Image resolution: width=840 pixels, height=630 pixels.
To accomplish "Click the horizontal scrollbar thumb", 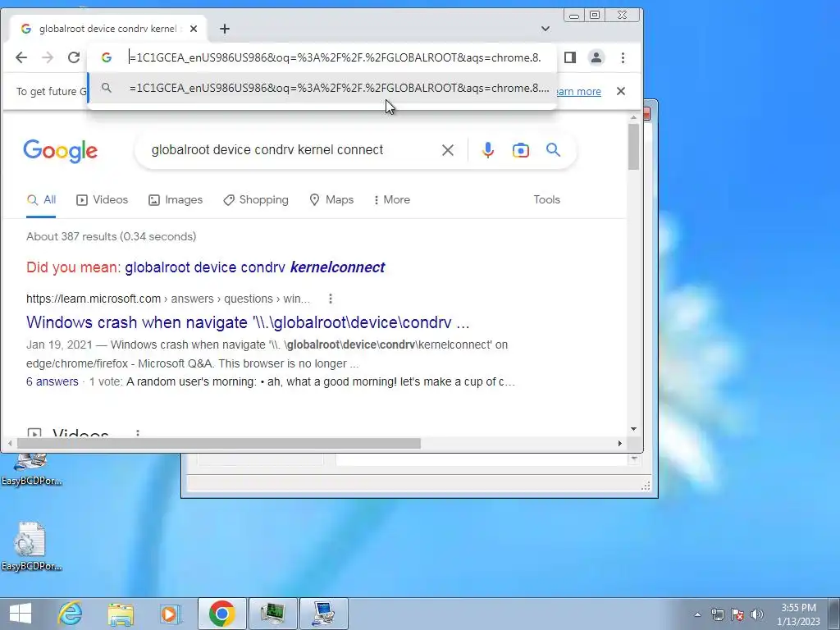I will coord(218,444).
